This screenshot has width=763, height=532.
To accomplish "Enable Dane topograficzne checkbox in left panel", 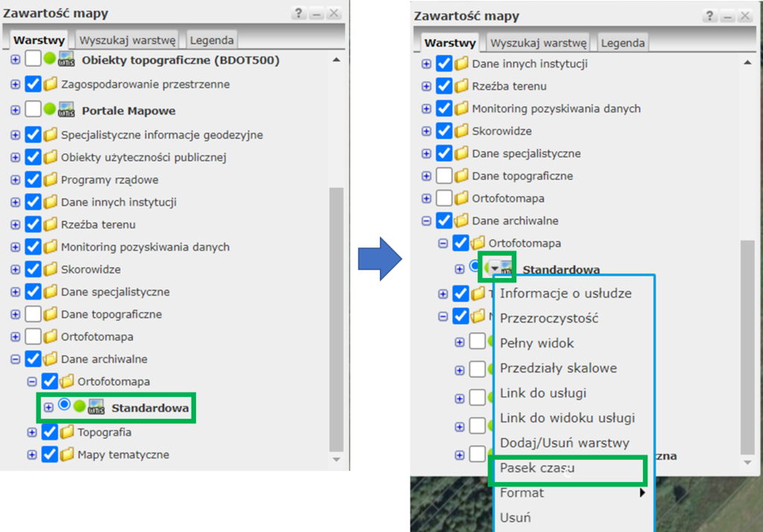I will (x=33, y=314).
